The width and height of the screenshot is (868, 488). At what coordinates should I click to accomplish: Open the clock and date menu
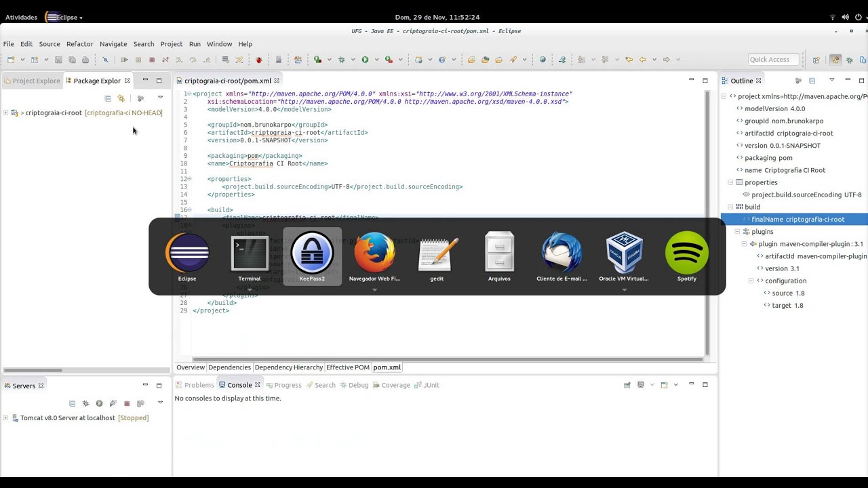(x=437, y=17)
